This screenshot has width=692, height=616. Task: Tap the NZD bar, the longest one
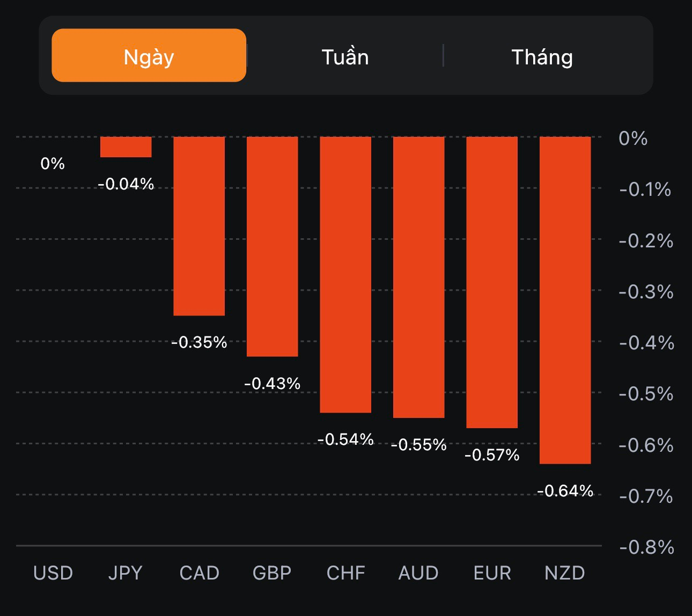pos(565,300)
